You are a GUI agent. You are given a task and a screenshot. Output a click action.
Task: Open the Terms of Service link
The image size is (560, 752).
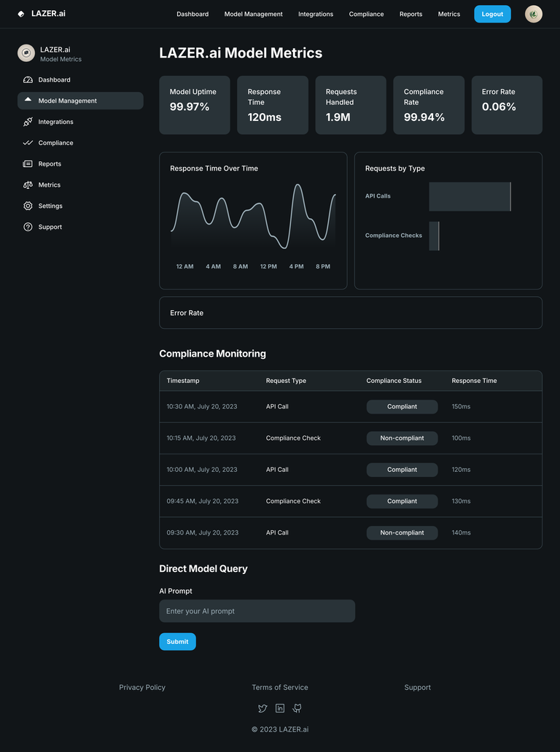click(279, 687)
